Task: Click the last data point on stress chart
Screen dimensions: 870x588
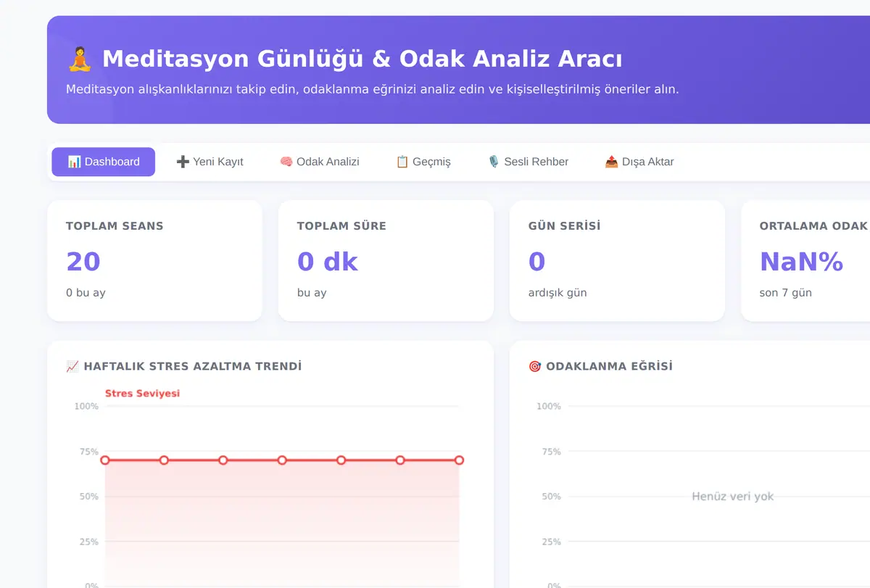Action: (x=460, y=460)
